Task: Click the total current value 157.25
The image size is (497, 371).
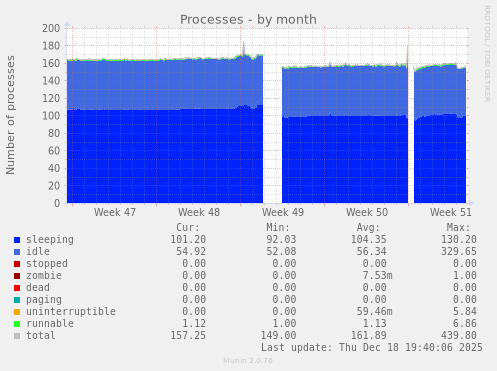Action: [x=188, y=336]
